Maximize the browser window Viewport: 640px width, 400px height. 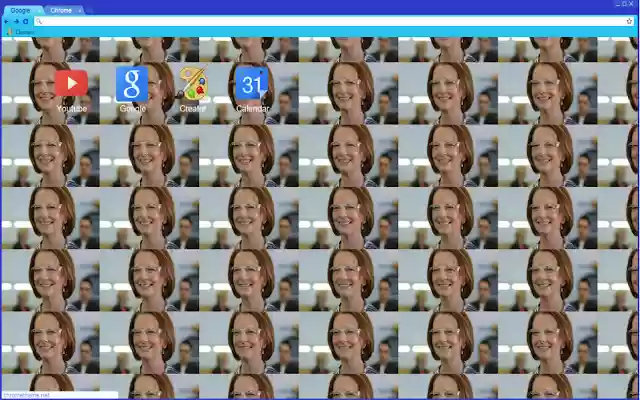point(624,4)
